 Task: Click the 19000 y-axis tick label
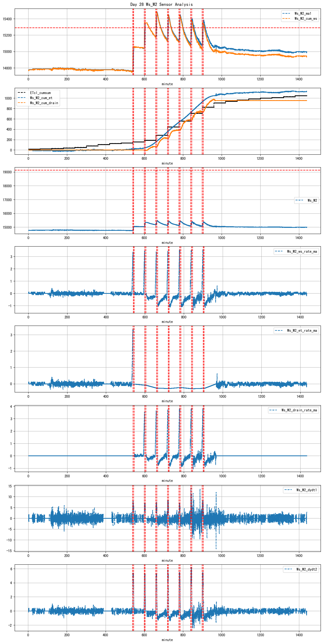pyautogui.click(x=7, y=172)
